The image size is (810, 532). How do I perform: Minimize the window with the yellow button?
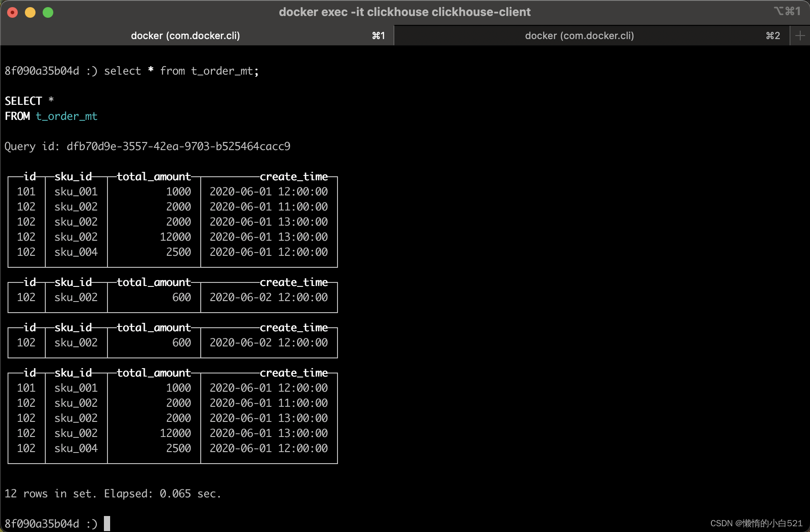coord(30,12)
